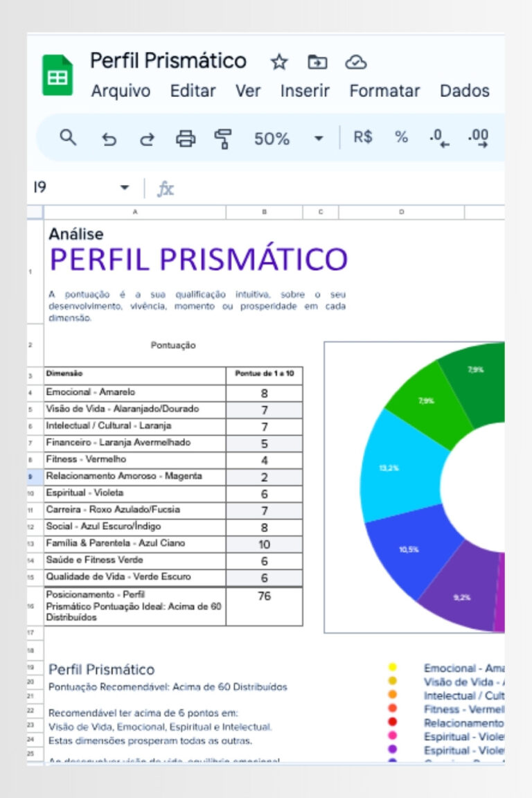The image size is (532, 798).
Task: Open the Formatar menu
Action: tap(384, 91)
